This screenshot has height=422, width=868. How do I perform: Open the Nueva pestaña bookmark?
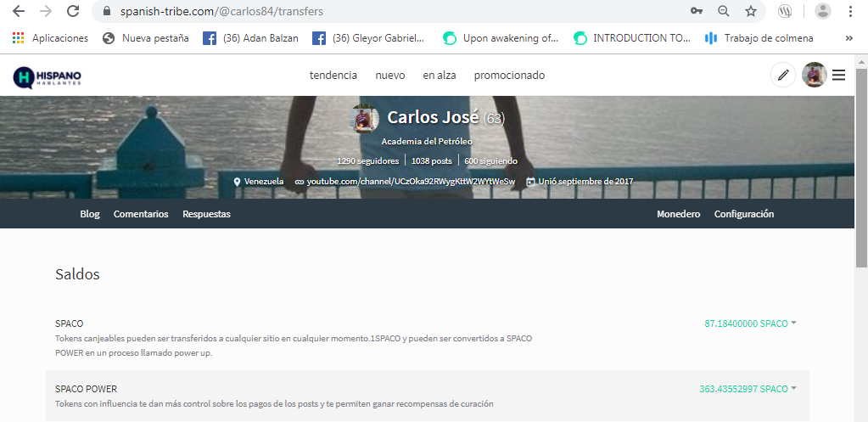(146, 38)
